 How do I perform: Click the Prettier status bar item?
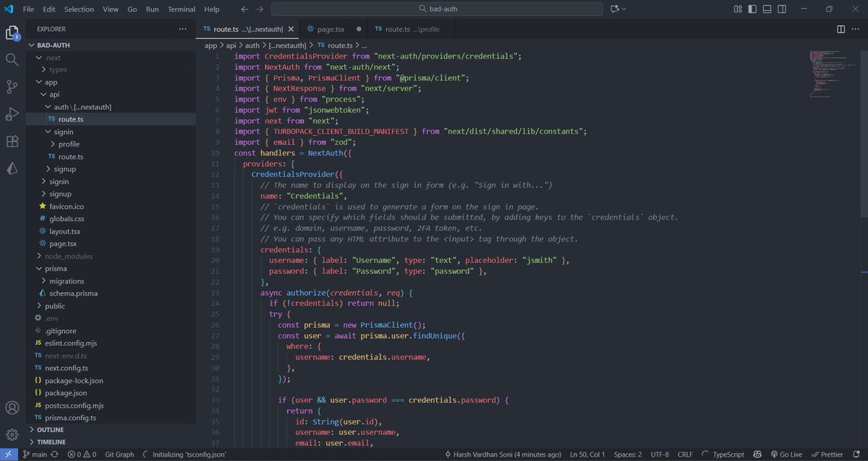(x=829, y=454)
